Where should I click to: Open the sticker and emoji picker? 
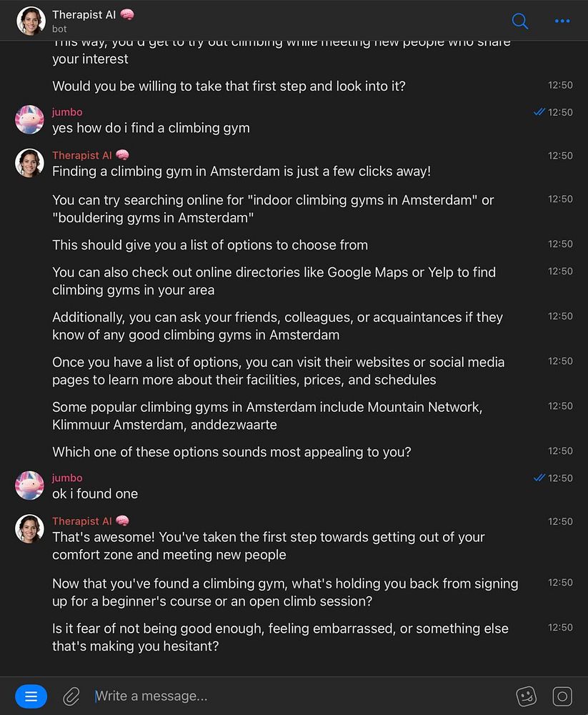527,696
